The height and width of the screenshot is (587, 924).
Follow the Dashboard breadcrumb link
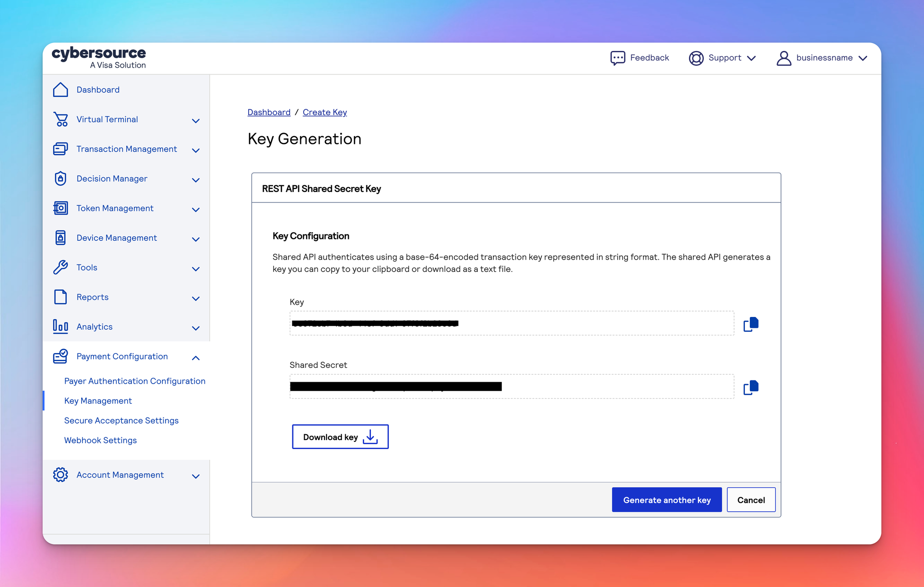point(269,112)
